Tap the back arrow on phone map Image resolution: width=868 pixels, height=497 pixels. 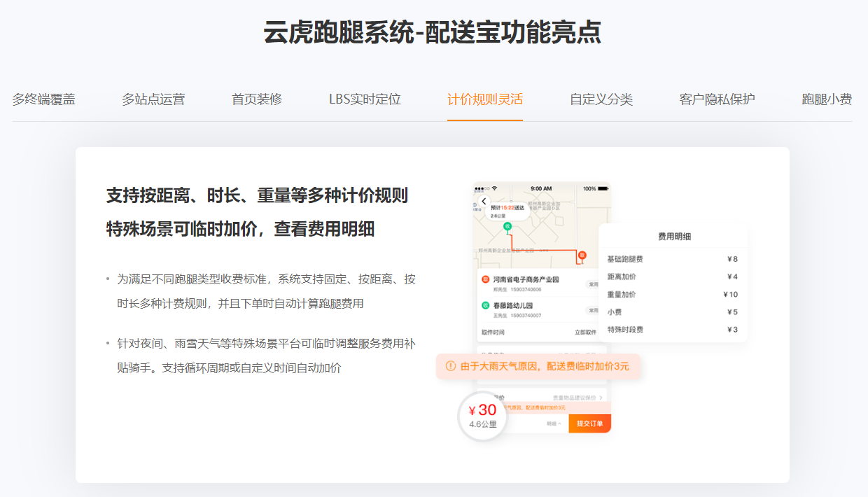(x=483, y=202)
